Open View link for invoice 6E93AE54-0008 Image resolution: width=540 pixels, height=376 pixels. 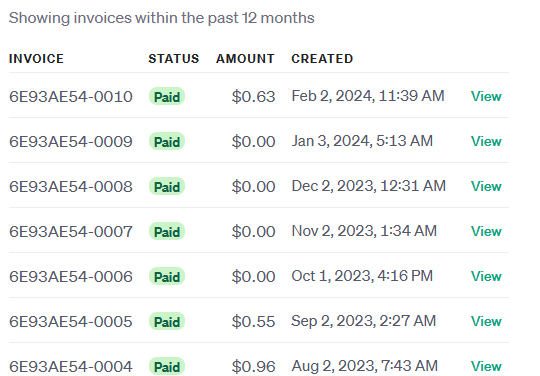[486, 186]
